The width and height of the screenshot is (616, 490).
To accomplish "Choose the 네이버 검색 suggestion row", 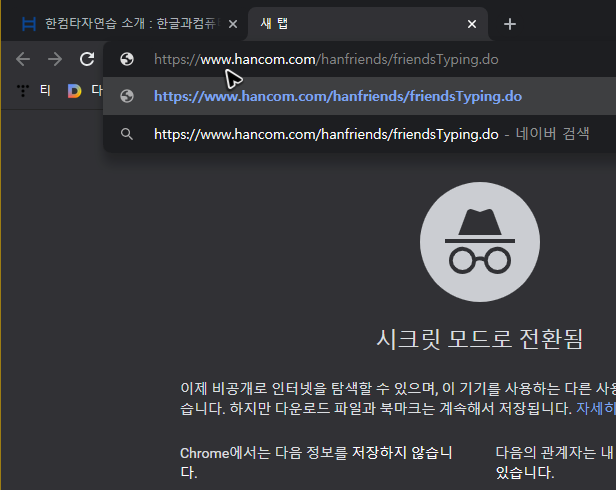I will coord(359,134).
